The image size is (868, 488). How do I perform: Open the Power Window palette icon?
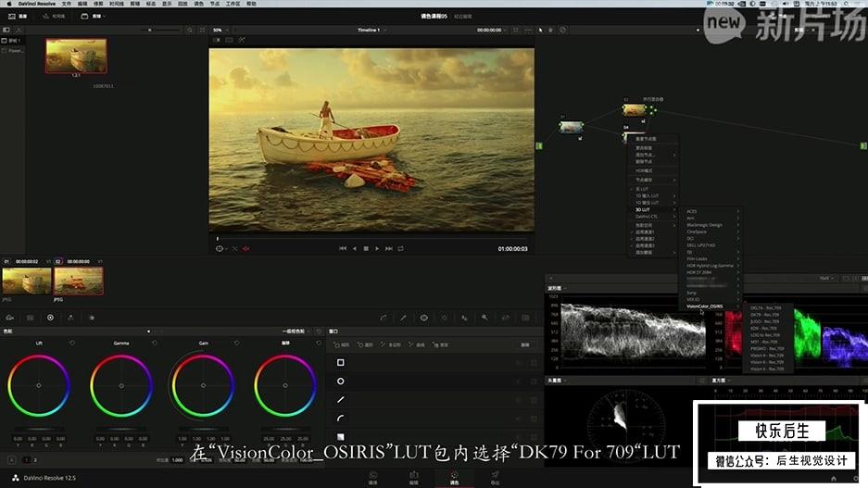pos(423,318)
